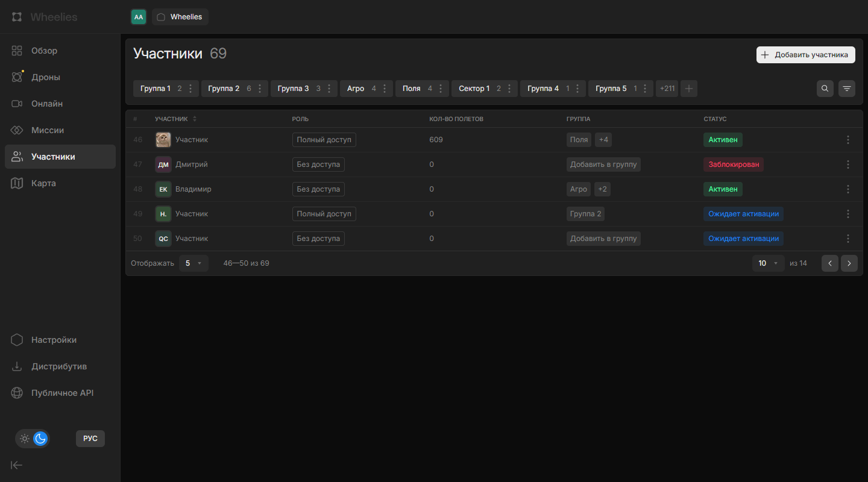Click Добавить в группу for Дмитрий
The width and height of the screenshot is (868, 482).
point(603,164)
